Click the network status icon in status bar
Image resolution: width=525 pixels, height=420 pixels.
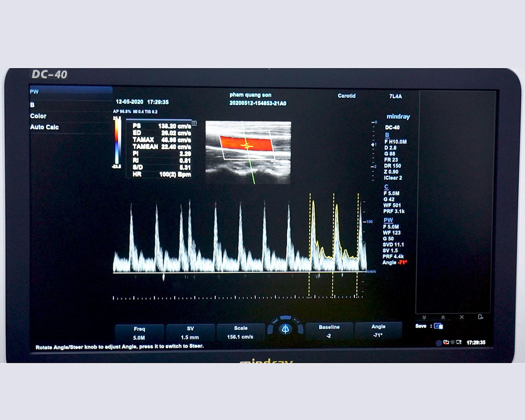click(446, 342)
